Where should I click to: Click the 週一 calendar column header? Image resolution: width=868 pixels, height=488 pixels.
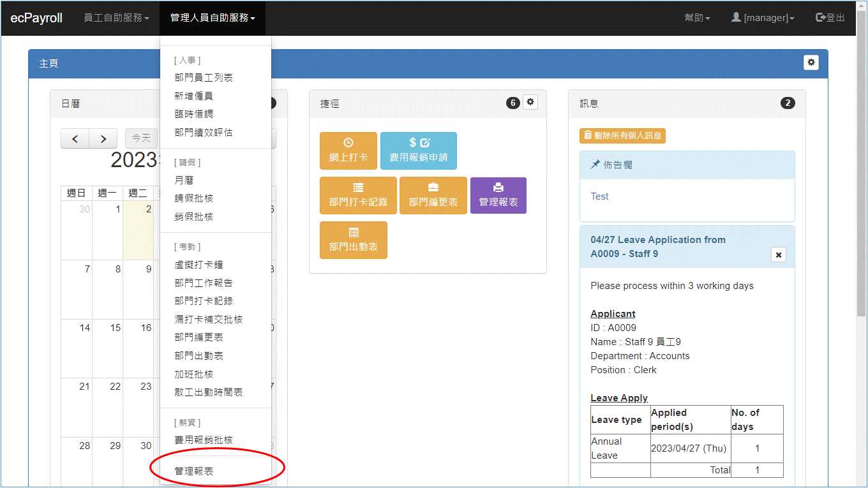[x=107, y=193]
